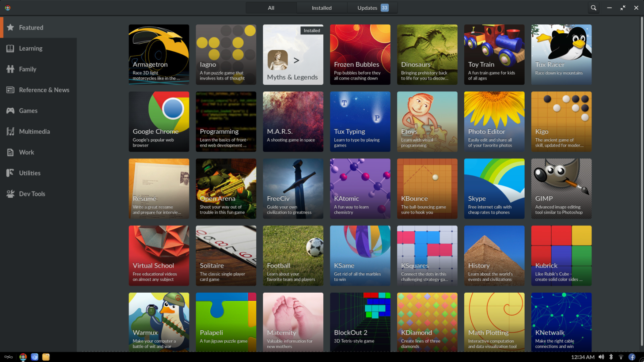Open the FreeCiv tile
644x362 pixels.
point(293,189)
